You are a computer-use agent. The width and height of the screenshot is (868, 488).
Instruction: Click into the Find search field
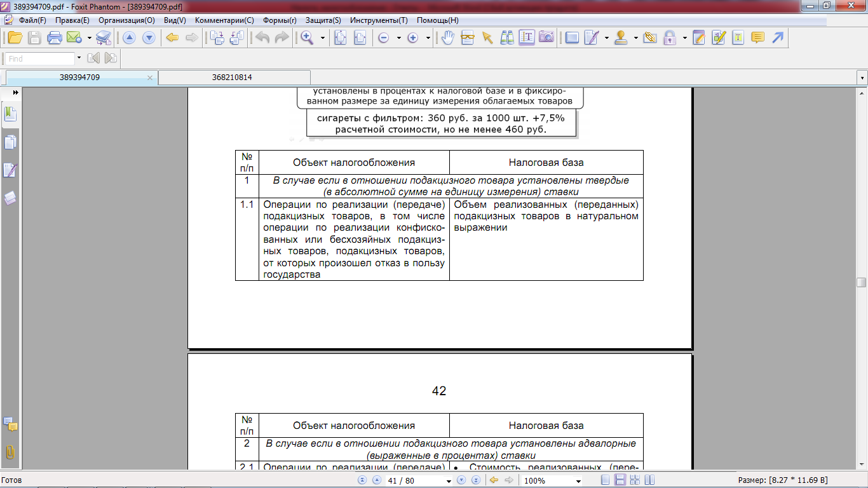(x=41, y=58)
